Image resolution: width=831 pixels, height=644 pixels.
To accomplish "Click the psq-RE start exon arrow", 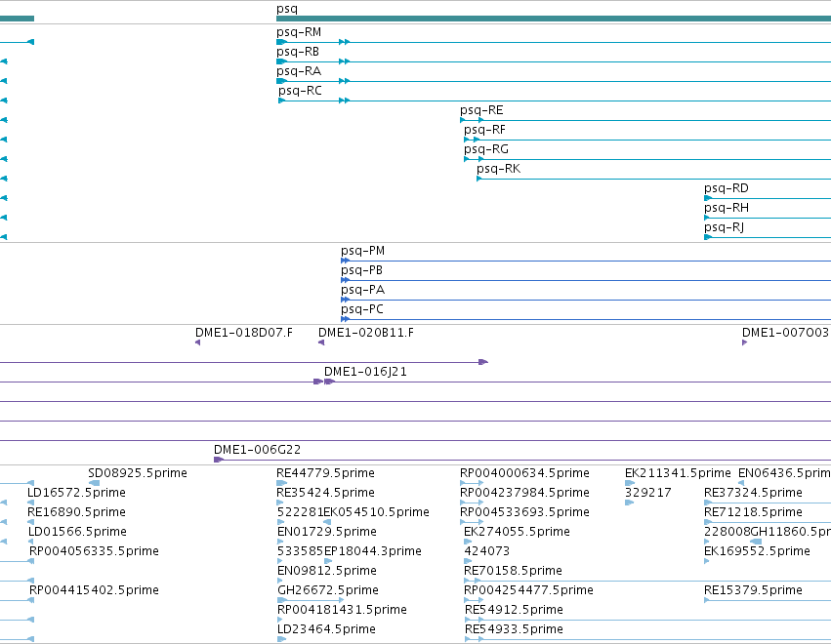I will tap(463, 120).
